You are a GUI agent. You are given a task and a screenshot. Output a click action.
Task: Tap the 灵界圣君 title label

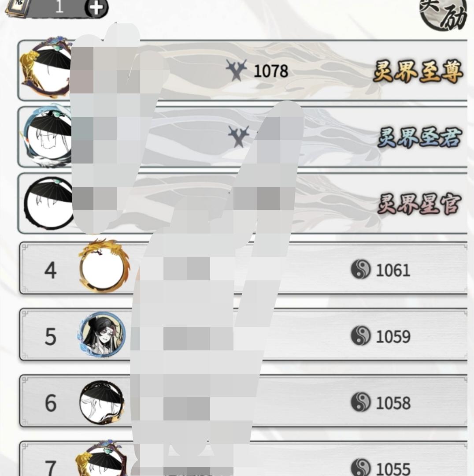coord(420,138)
